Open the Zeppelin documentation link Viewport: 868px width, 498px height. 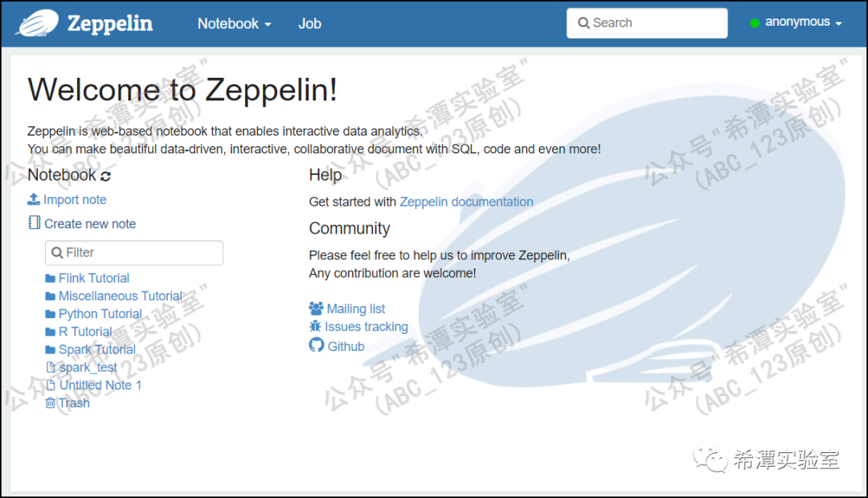(x=467, y=202)
